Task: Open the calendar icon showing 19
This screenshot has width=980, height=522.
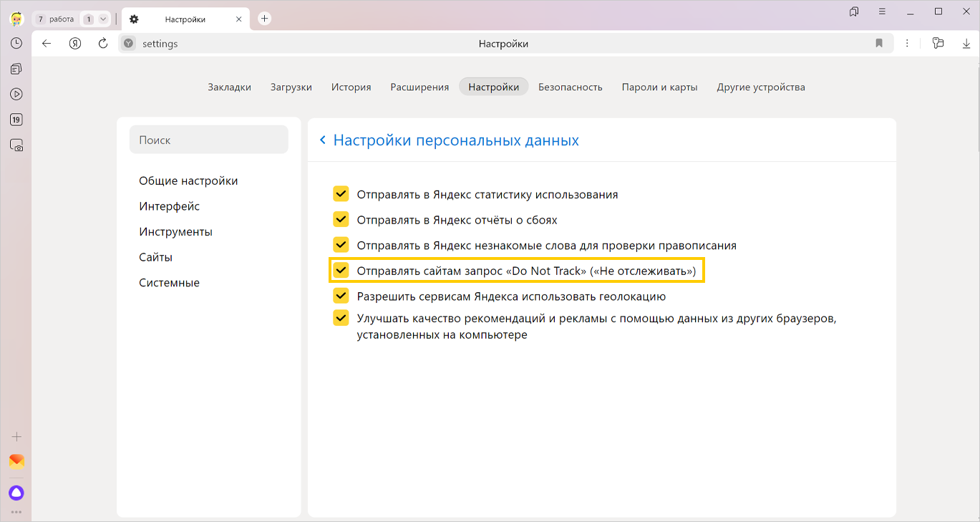Action: [x=16, y=120]
